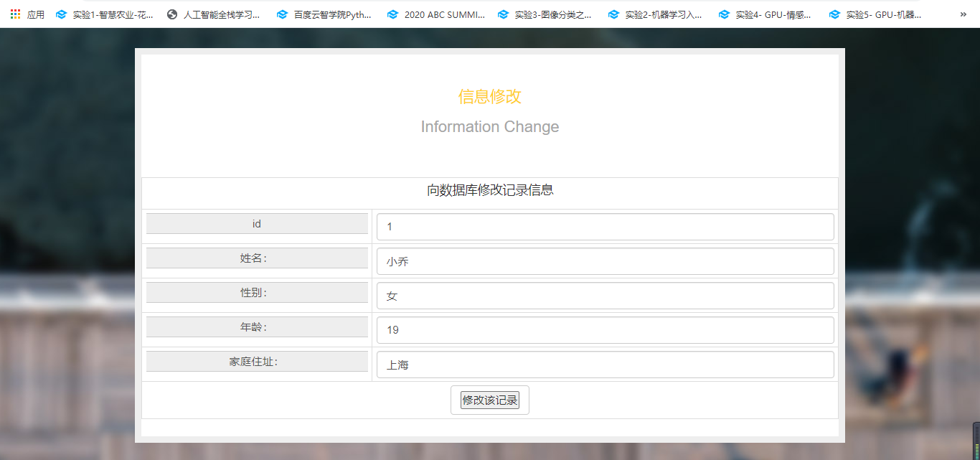Select the 年龄 input field showing 19
The width and height of the screenshot is (980, 460).
605,330
